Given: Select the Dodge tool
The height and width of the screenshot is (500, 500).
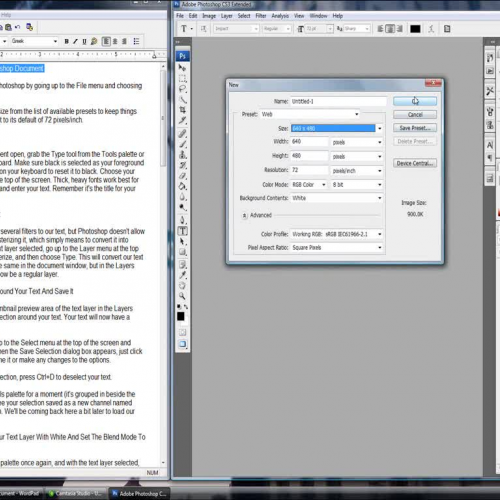Looking at the screenshot, I should click(x=182, y=207).
